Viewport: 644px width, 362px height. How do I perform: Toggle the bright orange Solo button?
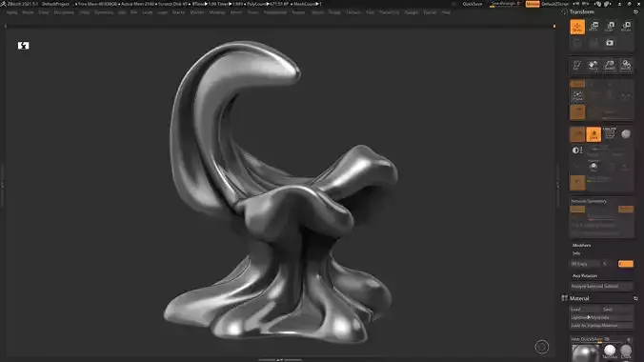(x=594, y=134)
